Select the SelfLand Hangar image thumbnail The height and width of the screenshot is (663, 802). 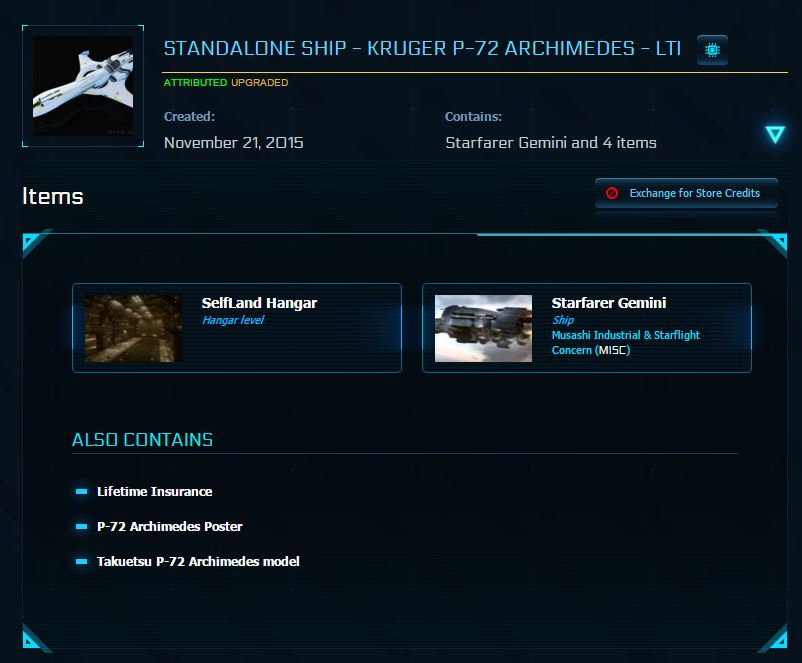pyautogui.click(x=133, y=328)
